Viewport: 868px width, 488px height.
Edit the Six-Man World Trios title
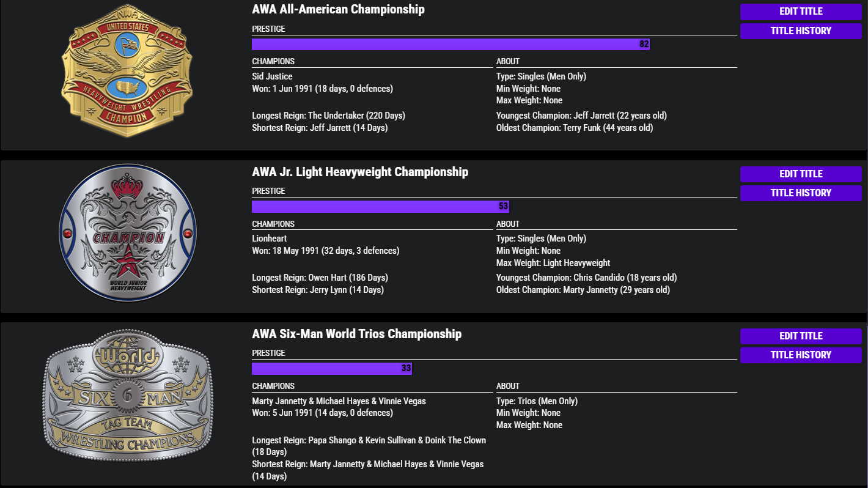(x=800, y=336)
